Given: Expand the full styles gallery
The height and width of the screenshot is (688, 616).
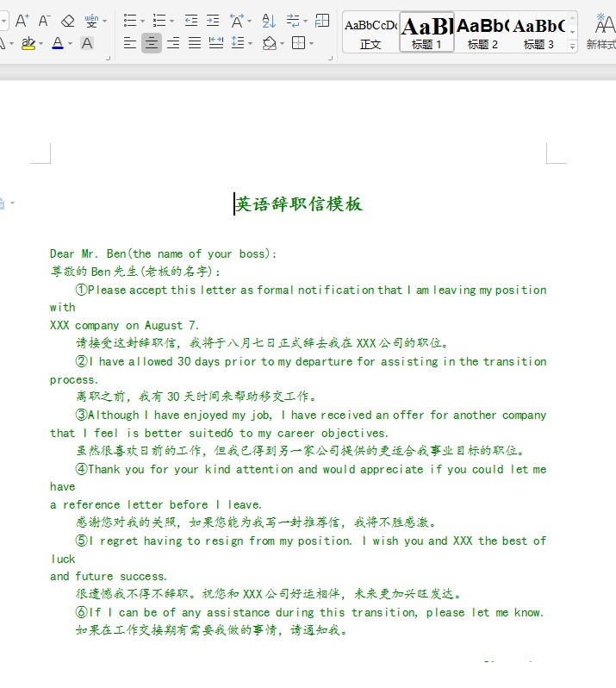Looking at the screenshot, I should coord(572,46).
